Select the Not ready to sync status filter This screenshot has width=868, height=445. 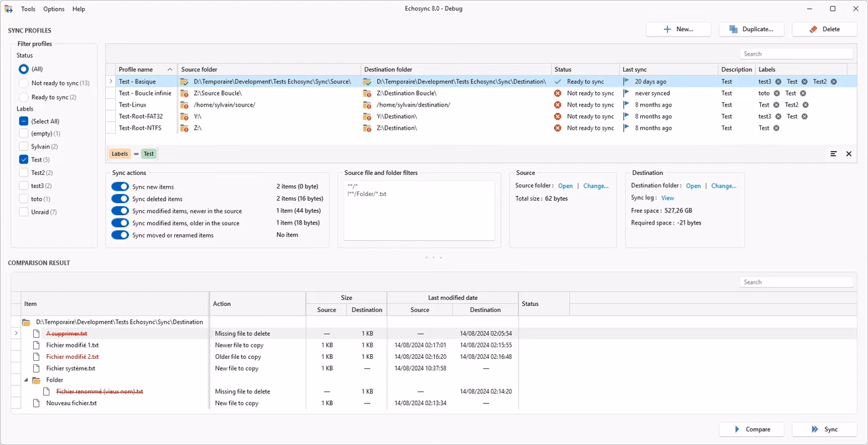pyautogui.click(x=24, y=83)
